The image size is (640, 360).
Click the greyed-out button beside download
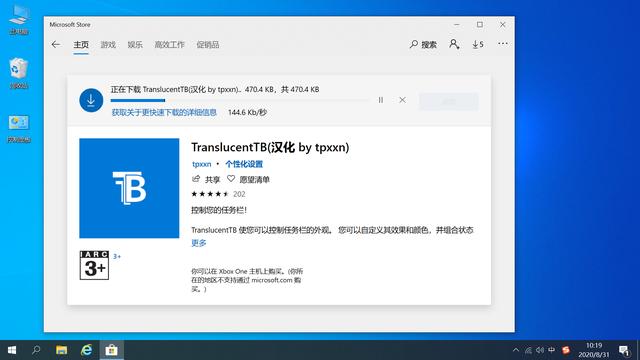click(449, 101)
